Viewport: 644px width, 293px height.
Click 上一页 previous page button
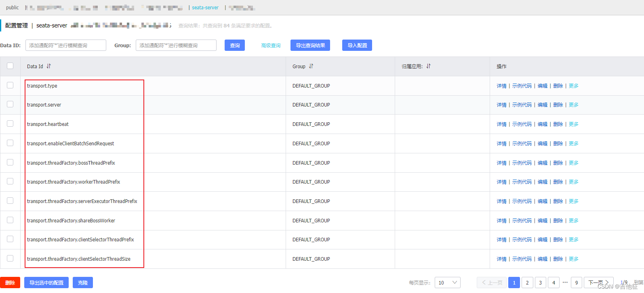tap(492, 283)
